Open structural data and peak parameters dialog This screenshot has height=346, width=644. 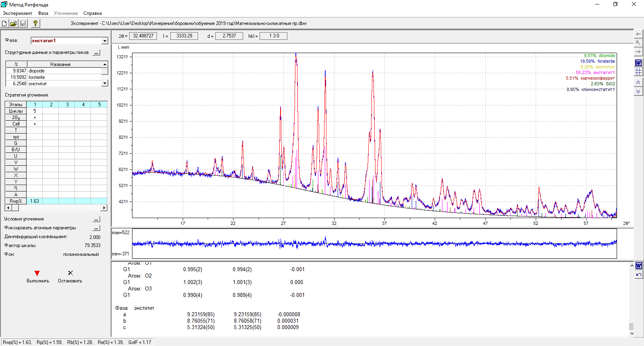tap(96, 53)
